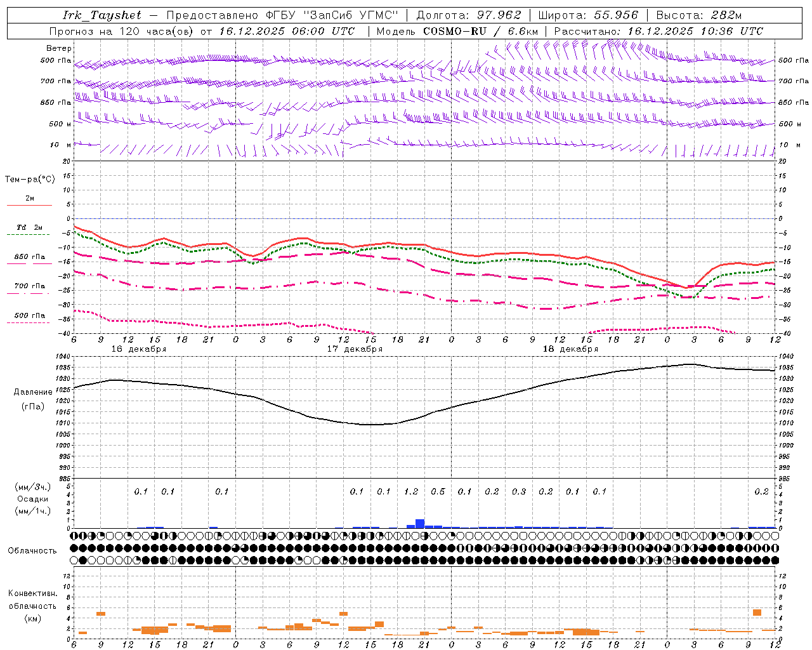Click the forecast length text Прогноз на 120 часа(ов)
Screen dimensions: 812x650
122,31
